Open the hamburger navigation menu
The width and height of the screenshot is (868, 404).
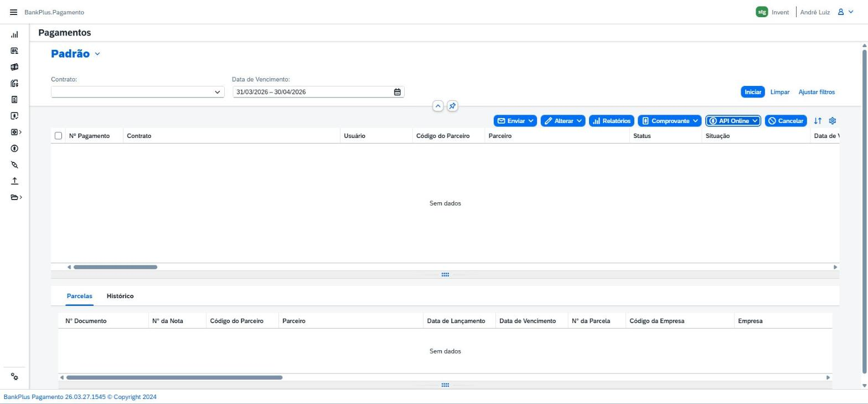coord(14,12)
